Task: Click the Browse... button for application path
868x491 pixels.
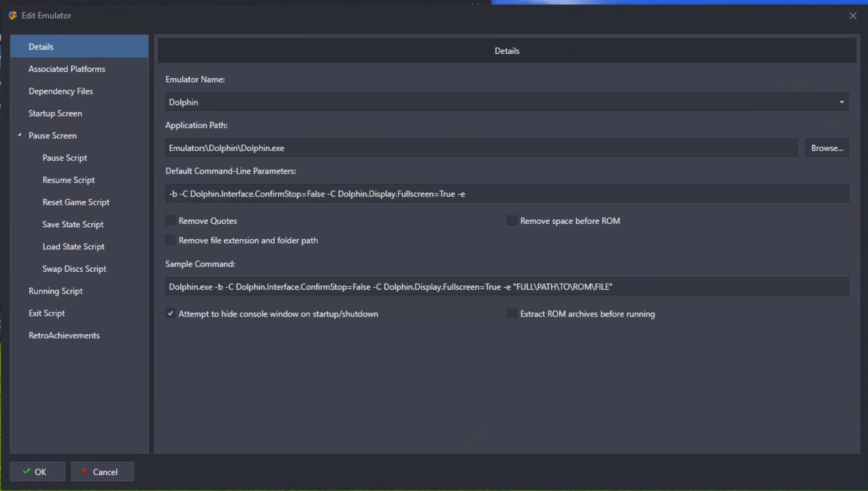Action: click(827, 148)
